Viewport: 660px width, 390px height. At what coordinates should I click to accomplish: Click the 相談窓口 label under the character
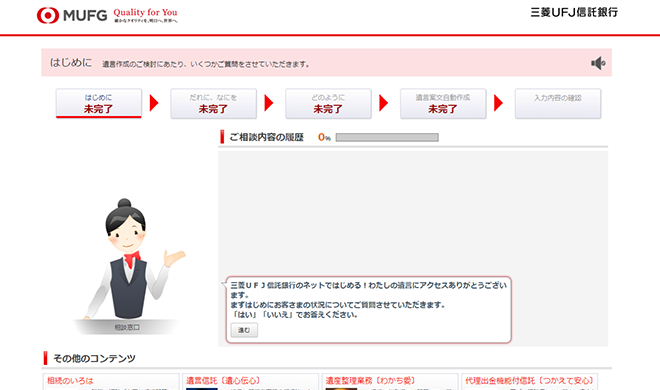(x=127, y=327)
